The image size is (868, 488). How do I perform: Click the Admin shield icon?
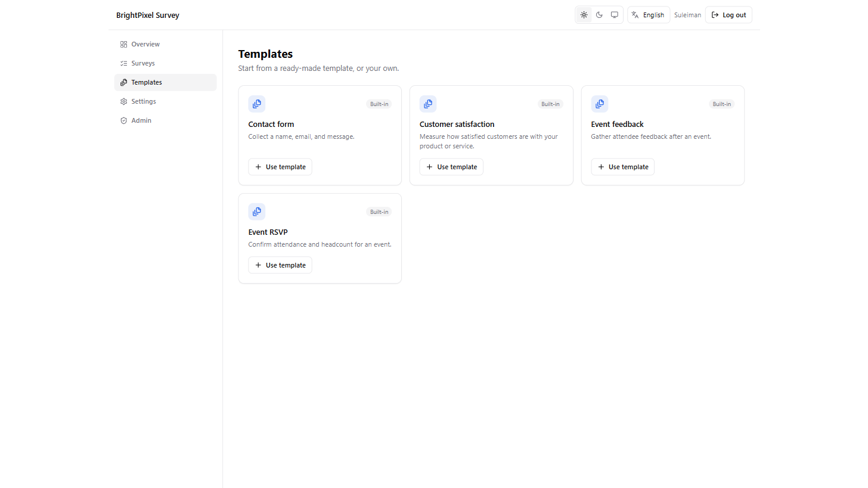(123, 120)
